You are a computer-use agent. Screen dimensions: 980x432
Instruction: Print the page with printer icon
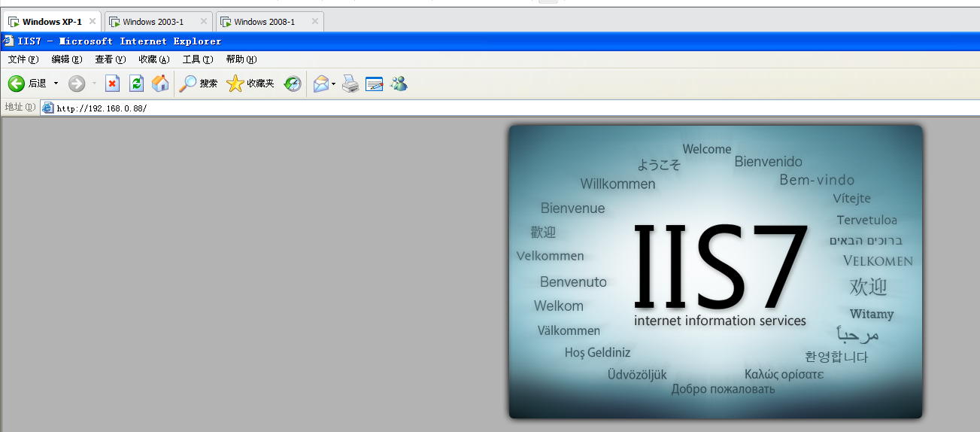350,84
